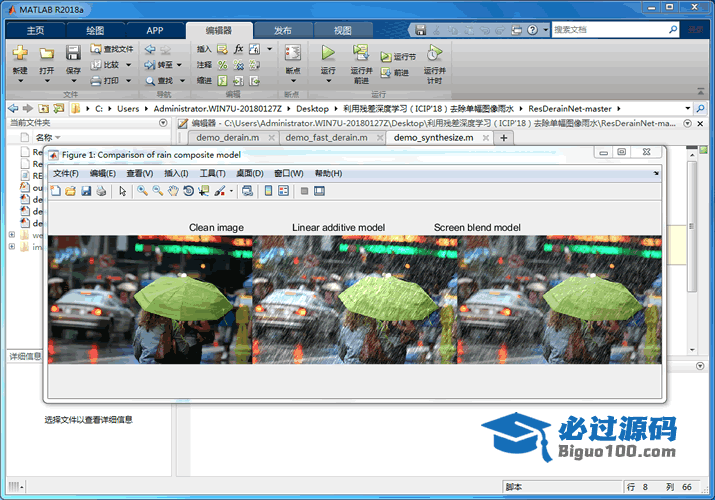Open the Go To (转至) dropdown arrow
The height and width of the screenshot is (500, 715).
tap(179, 65)
